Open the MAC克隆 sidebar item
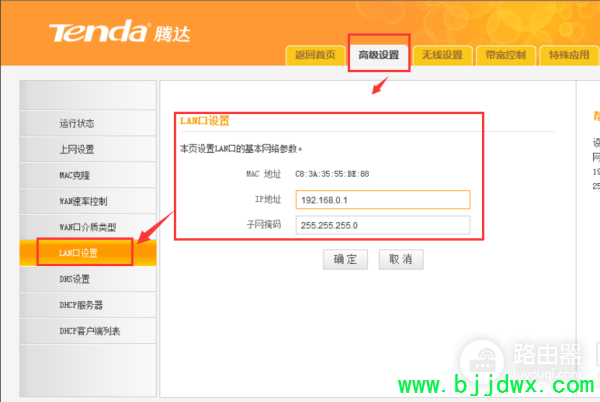The width and height of the screenshot is (600, 402). 88,175
